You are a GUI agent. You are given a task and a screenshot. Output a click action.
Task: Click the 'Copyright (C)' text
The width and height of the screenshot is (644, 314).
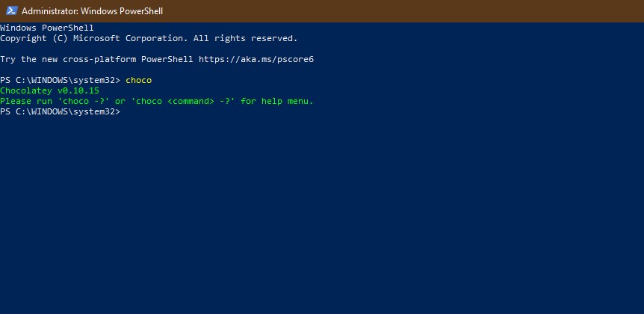[34, 38]
